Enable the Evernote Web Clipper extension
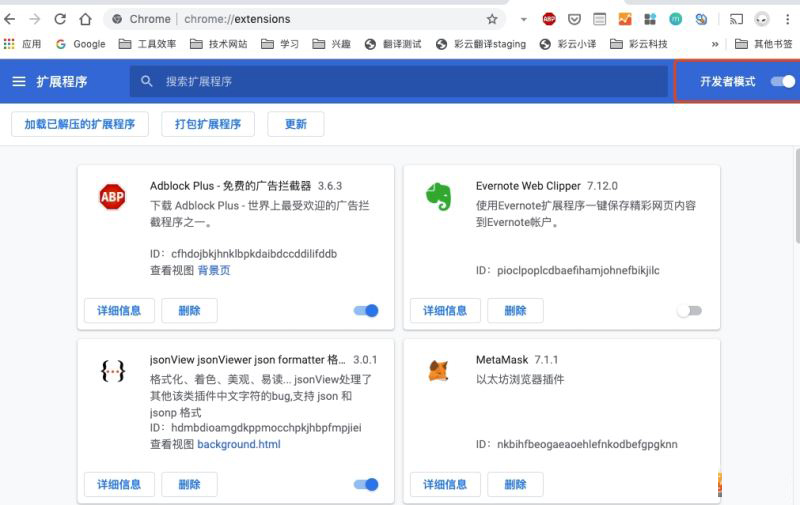Viewport: 800px width, 505px height. (689, 311)
